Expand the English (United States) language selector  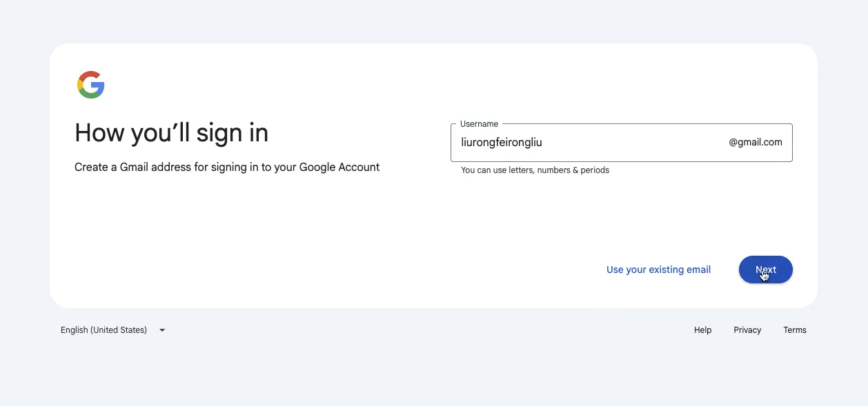[113, 330]
